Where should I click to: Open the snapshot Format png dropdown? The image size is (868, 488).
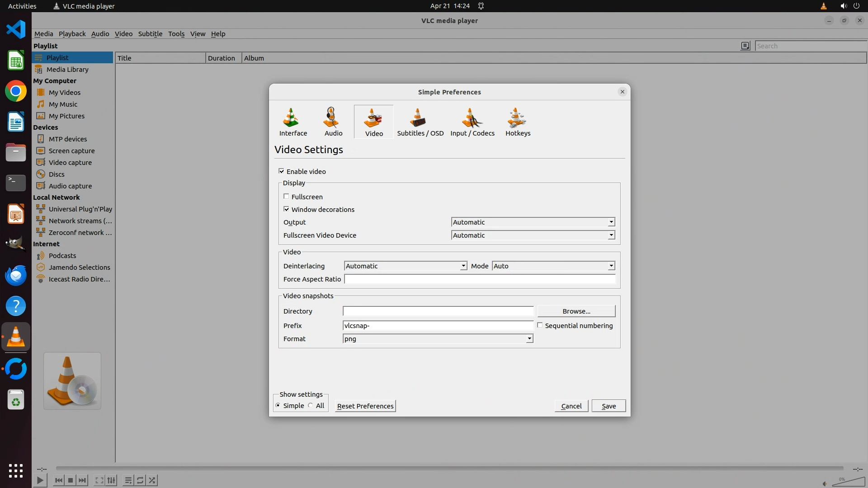click(438, 339)
